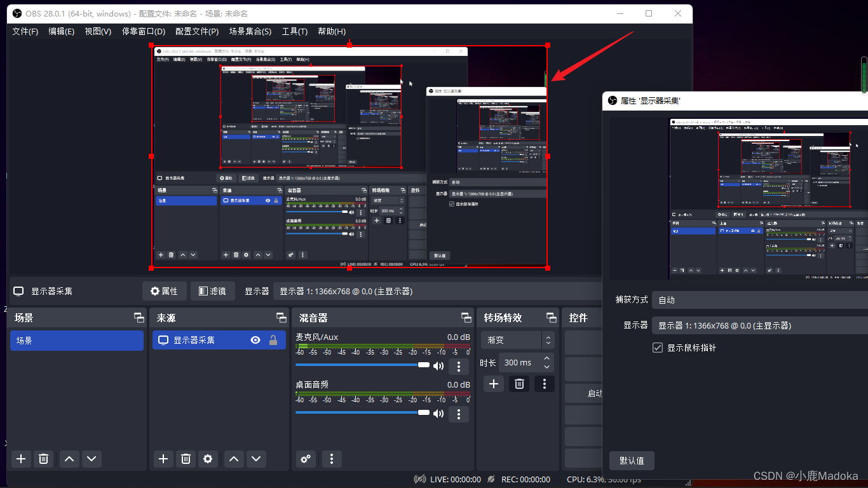Image resolution: width=868 pixels, height=488 pixels.
Task: Undock the 来源 panel
Action: [x=281, y=318]
